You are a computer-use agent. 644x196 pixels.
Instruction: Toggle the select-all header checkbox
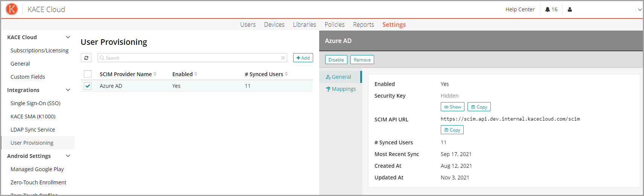(88, 74)
